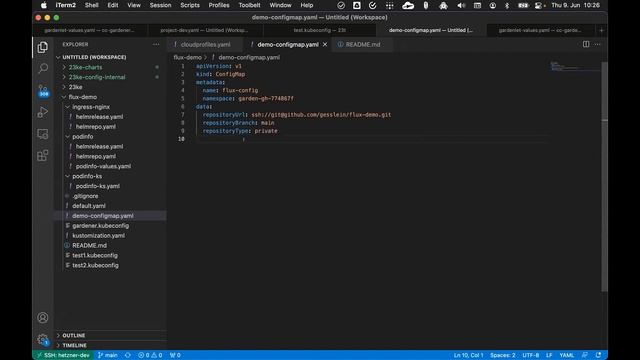Screen dimensions: 640x360
Task: Open the Scripts menu
Action: 190,5
